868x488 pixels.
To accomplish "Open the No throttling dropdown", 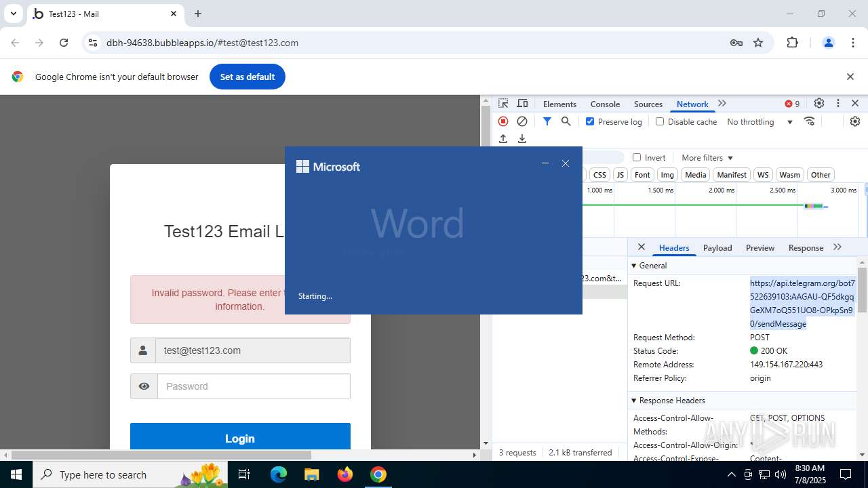I will (759, 121).
